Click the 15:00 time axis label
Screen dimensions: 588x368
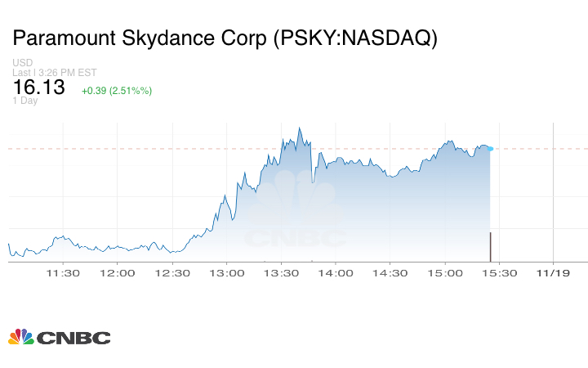pyautogui.click(x=444, y=273)
